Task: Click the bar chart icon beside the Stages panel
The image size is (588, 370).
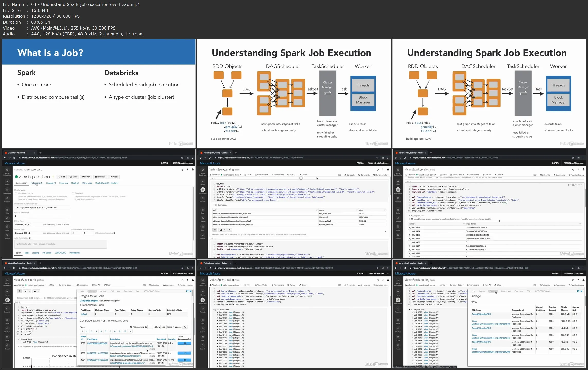Action: point(25,291)
